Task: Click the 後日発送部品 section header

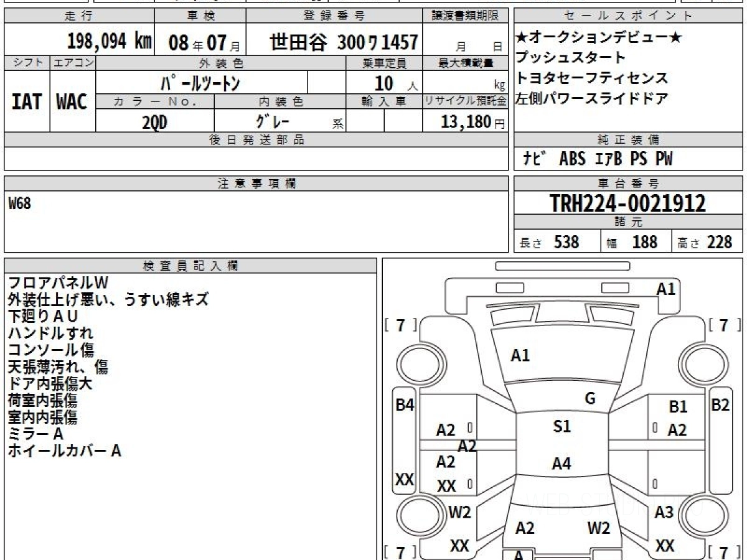Action: pyautogui.click(x=256, y=140)
